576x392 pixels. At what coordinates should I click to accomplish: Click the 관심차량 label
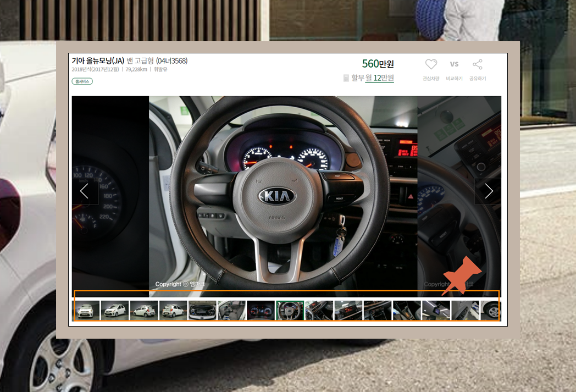coord(431,79)
